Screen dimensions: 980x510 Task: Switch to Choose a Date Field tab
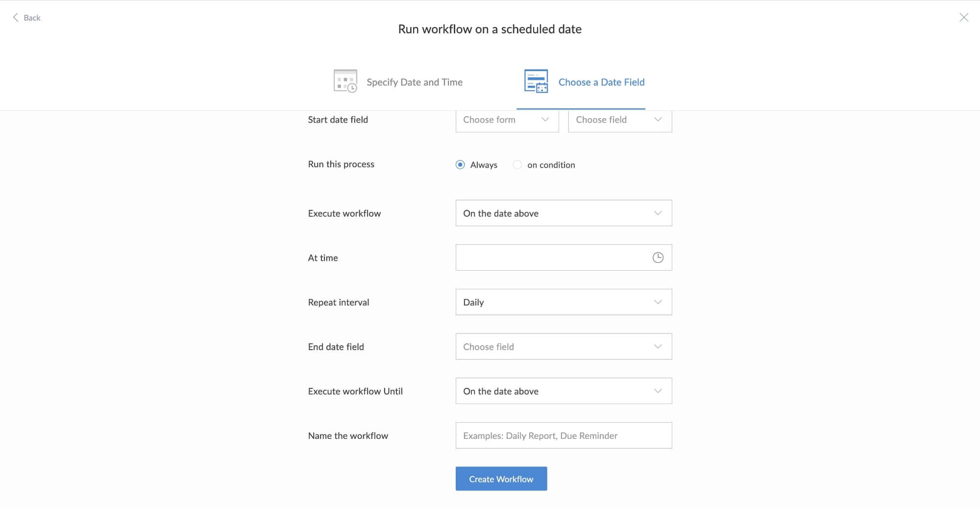(x=601, y=82)
